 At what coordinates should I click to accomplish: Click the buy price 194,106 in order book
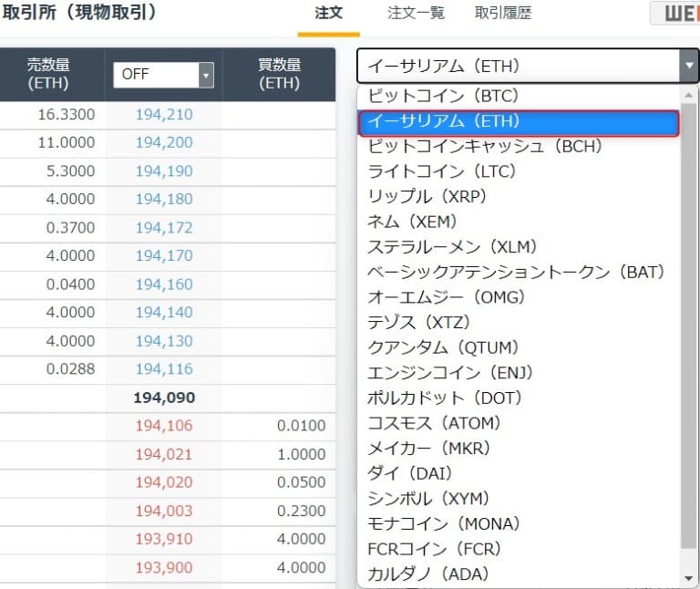(164, 426)
